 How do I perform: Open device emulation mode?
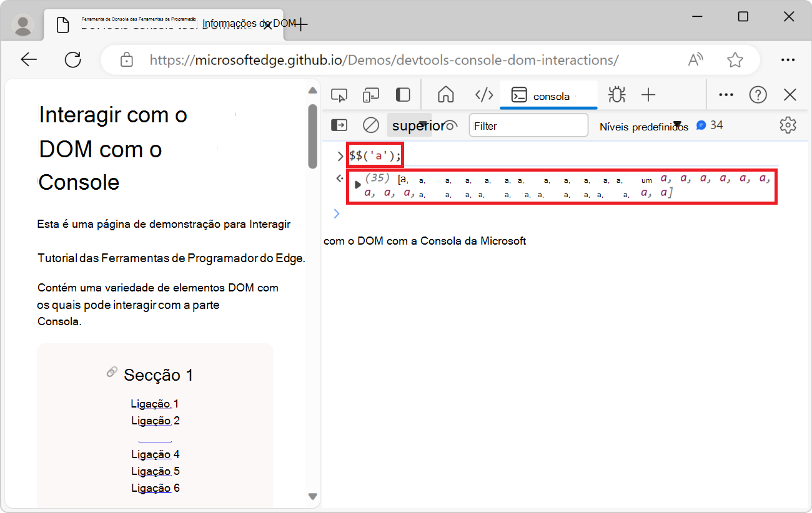click(x=370, y=94)
